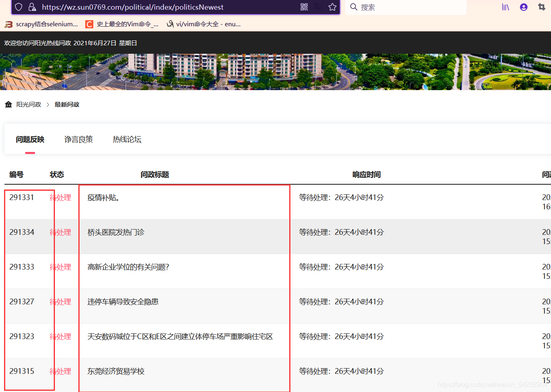Image resolution: width=551 pixels, height=392 pixels.
Task: Open the post 违停车辆导致安全隐患
Action: tap(123, 302)
